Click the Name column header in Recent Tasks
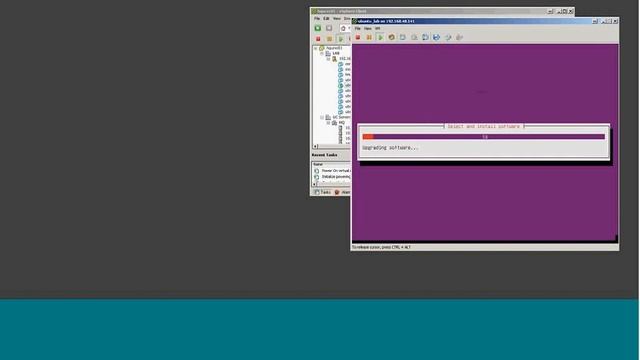The width and height of the screenshot is (640, 360). [331, 164]
